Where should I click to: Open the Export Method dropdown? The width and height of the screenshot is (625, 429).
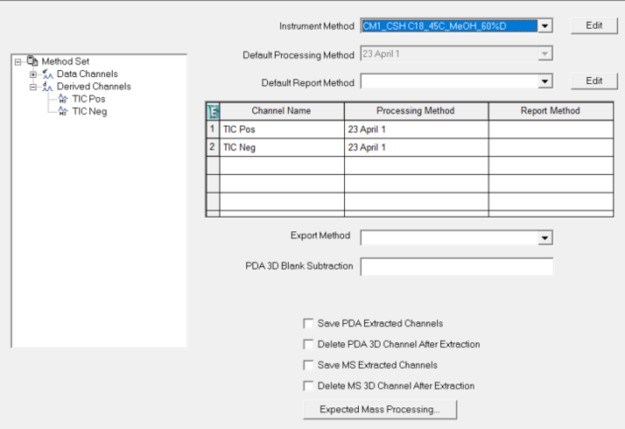pos(545,238)
